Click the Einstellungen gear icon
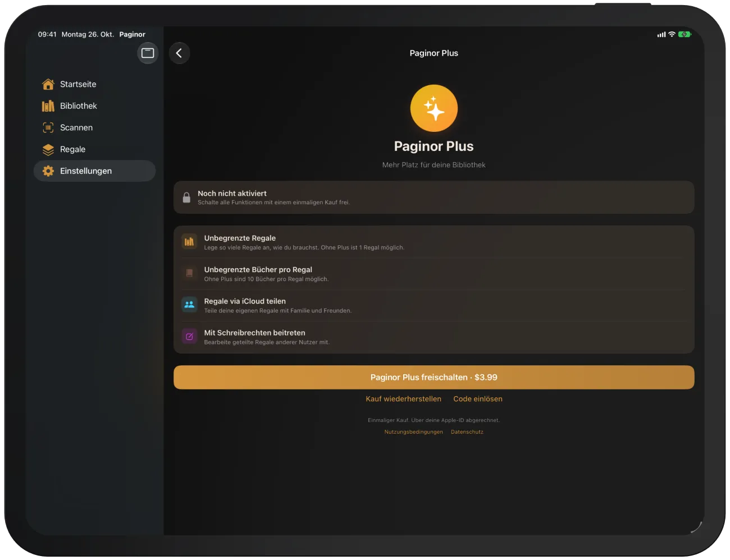730x560 pixels. click(x=48, y=171)
